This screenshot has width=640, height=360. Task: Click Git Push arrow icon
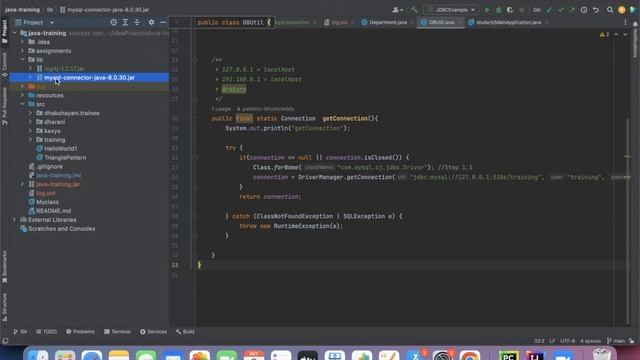click(572, 10)
